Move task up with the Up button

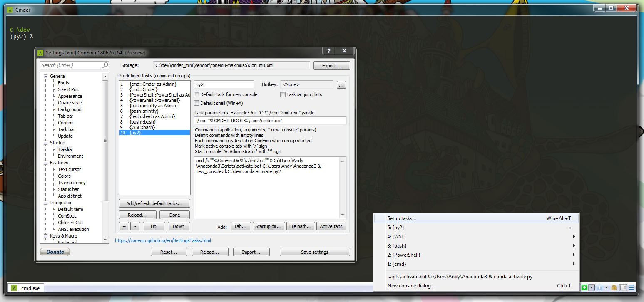pos(154,226)
